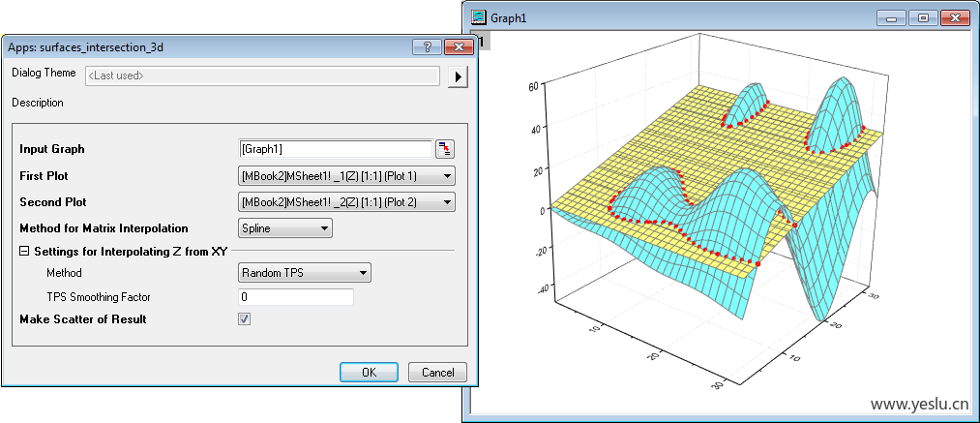The height and width of the screenshot is (423, 980).
Task: Click the Apps: surfaces_intersection_3d title text
Action: 86,46
